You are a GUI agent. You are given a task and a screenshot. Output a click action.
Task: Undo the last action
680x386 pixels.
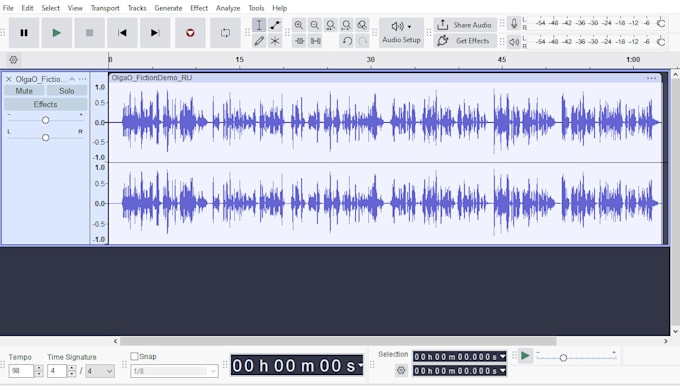pyautogui.click(x=347, y=41)
